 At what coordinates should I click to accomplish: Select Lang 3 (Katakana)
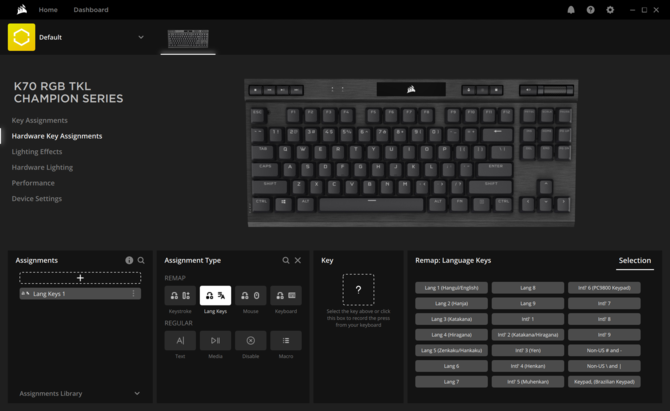click(x=451, y=319)
